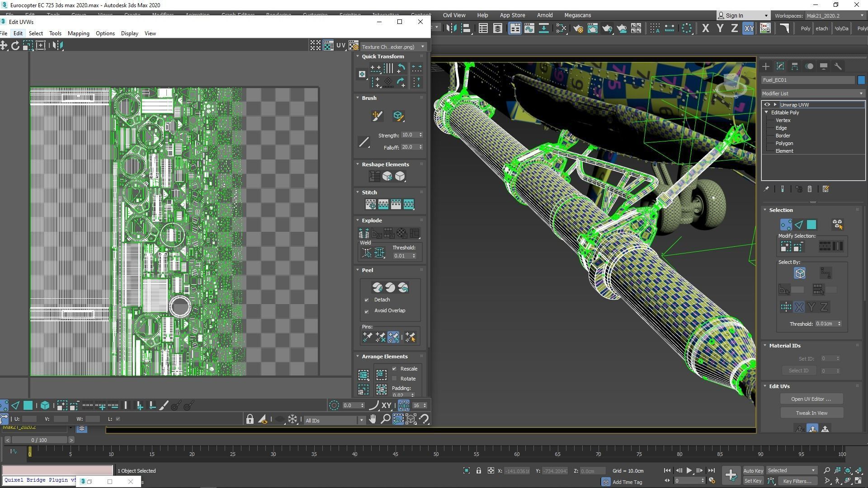Click the Open UV Editor button

811,399
